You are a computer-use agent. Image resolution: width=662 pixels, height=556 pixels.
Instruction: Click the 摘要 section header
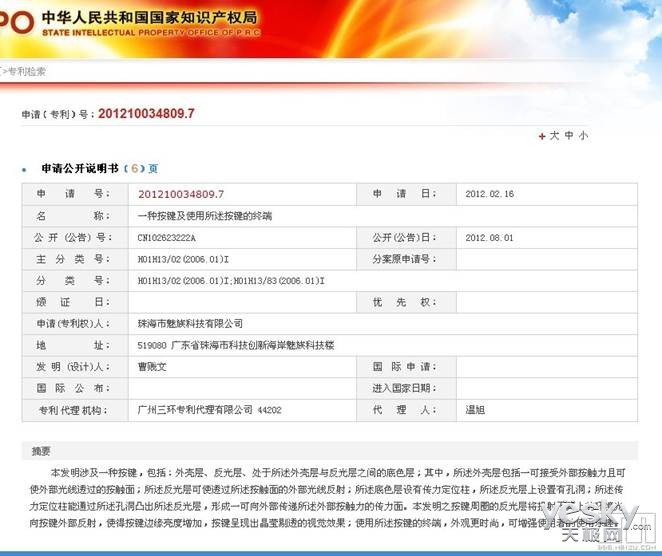pos(330,451)
